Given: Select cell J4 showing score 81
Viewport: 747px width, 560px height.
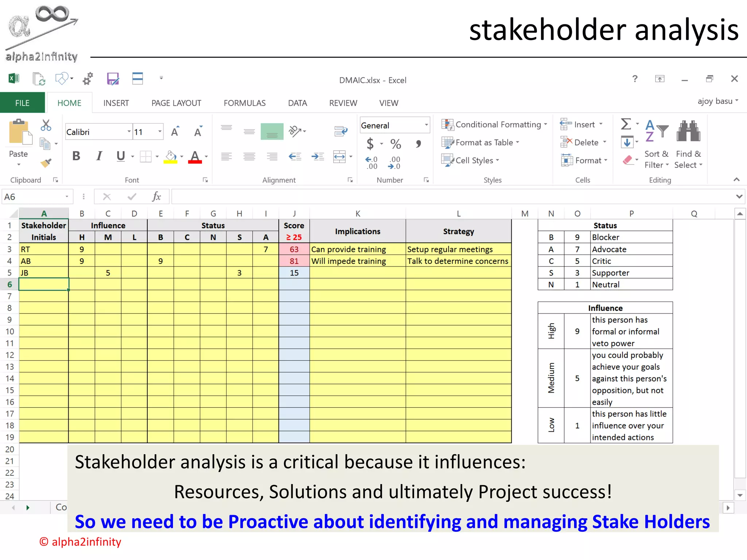Looking at the screenshot, I should pos(294,261).
